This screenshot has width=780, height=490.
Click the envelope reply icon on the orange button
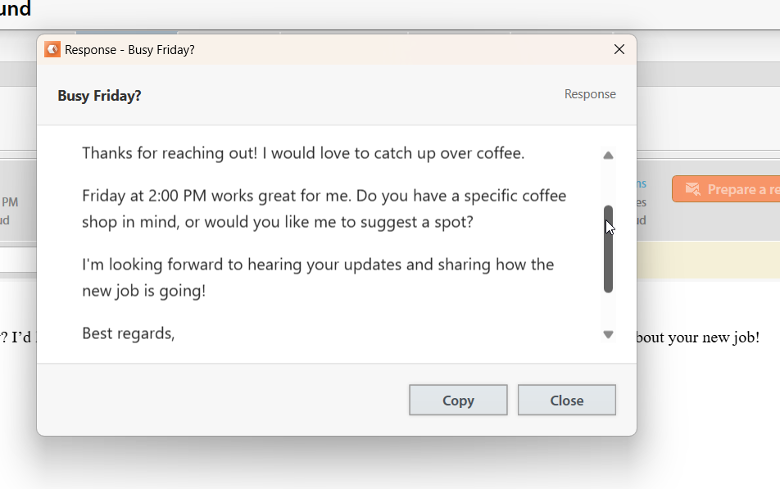click(692, 189)
